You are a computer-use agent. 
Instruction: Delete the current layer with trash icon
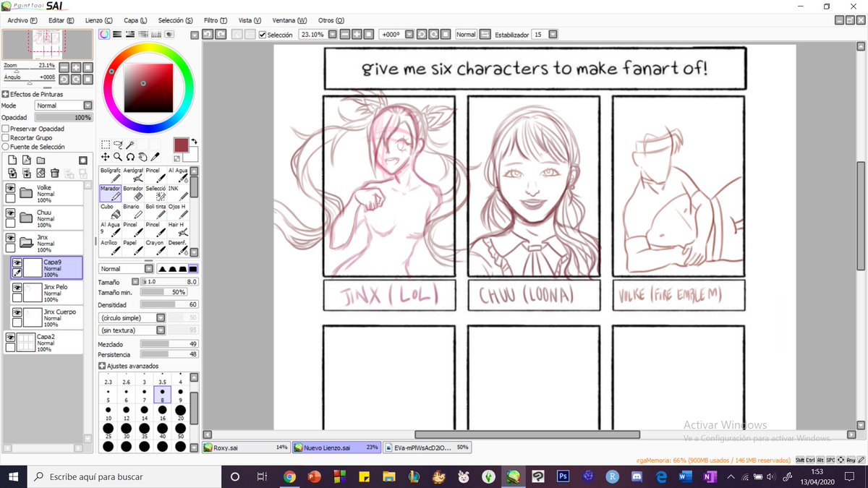54,173
